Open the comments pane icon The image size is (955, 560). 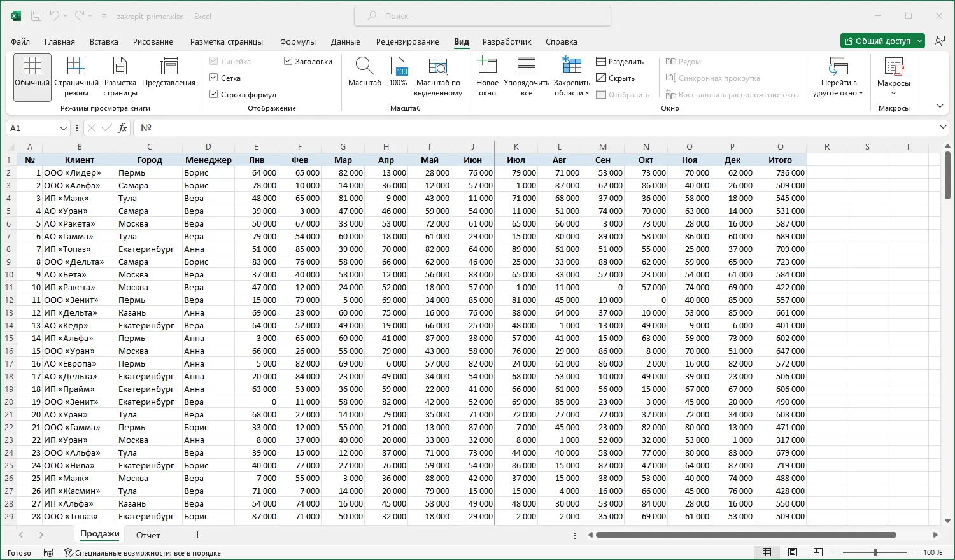tap(940, 41)
